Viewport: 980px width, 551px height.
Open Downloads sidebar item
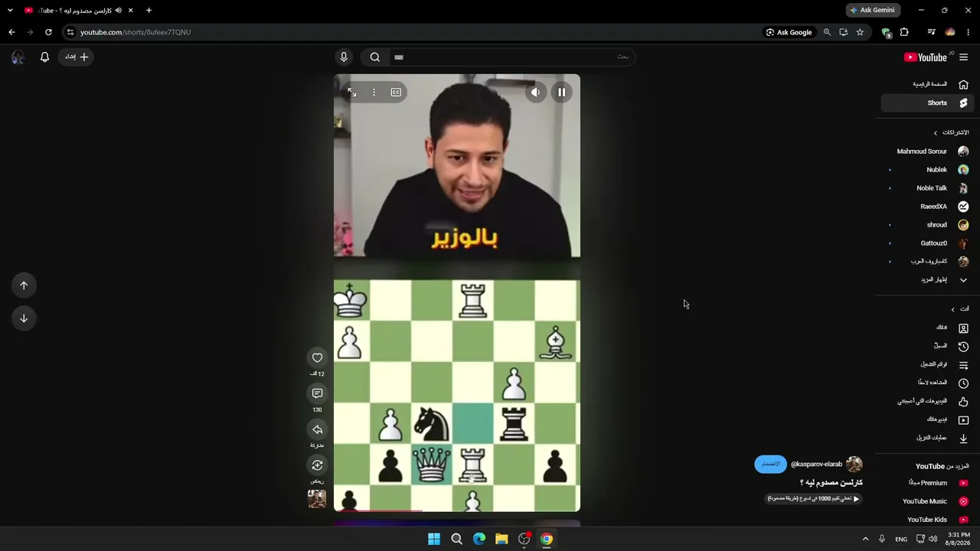pyautogui.click(x=927, y=438)
